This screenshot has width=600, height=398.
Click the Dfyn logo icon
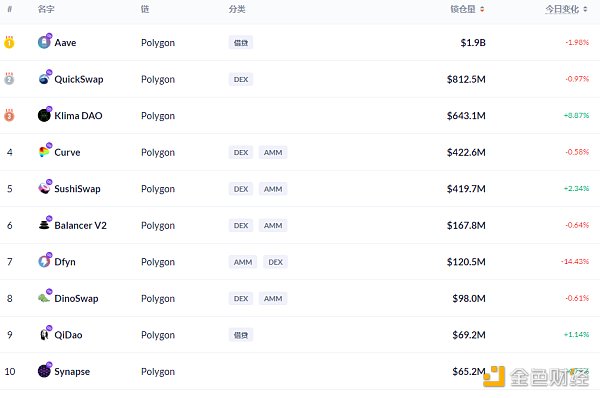pyautogui.click(x=44, y=261)
